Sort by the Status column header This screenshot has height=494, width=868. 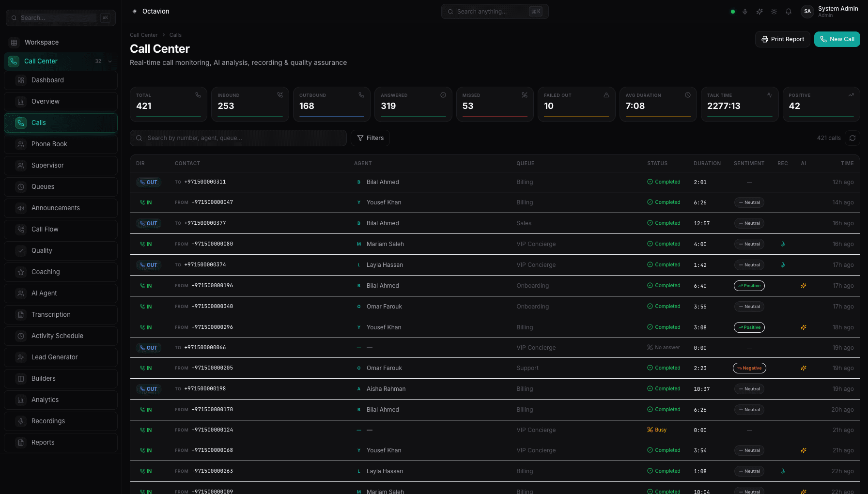(x=657, y=164)
